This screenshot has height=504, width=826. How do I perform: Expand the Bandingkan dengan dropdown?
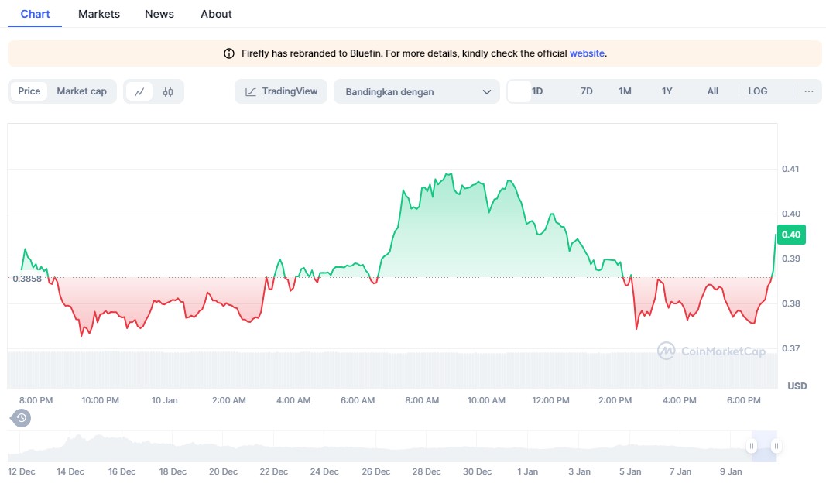pyautogui.click(x=417, y=91)
